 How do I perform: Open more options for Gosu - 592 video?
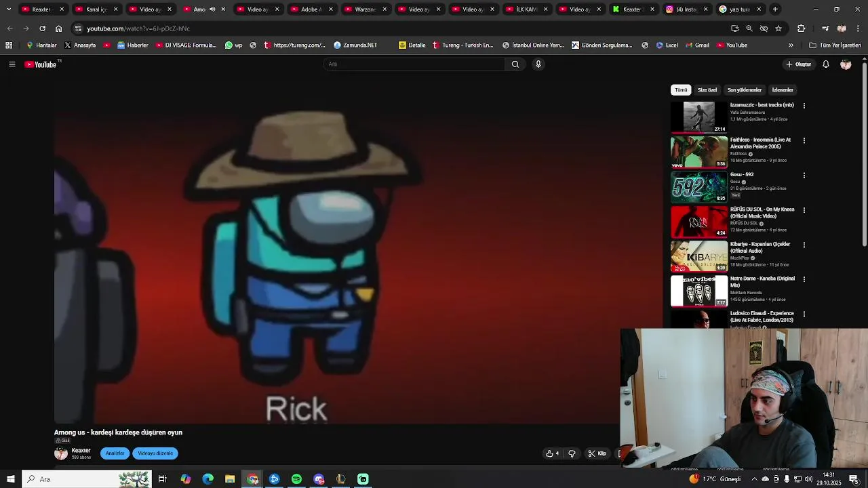tap(804, 175)
